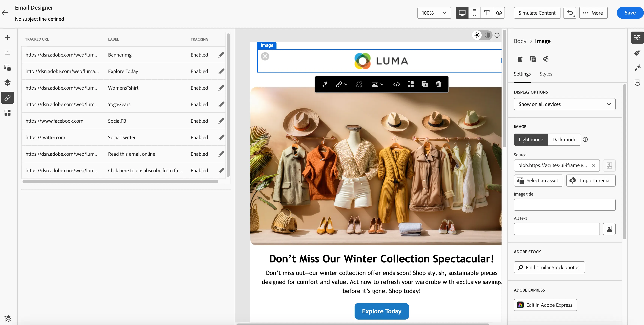Toggle the live preview eye icon
This screenshot has width=644, height=325.
click(x=499, y=13)
